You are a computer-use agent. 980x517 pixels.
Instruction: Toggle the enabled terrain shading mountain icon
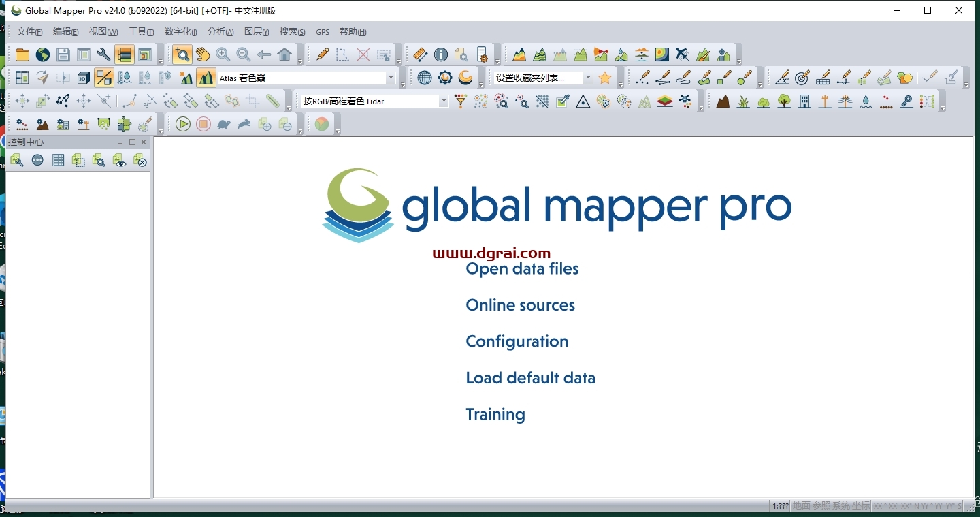coord(206,78)
